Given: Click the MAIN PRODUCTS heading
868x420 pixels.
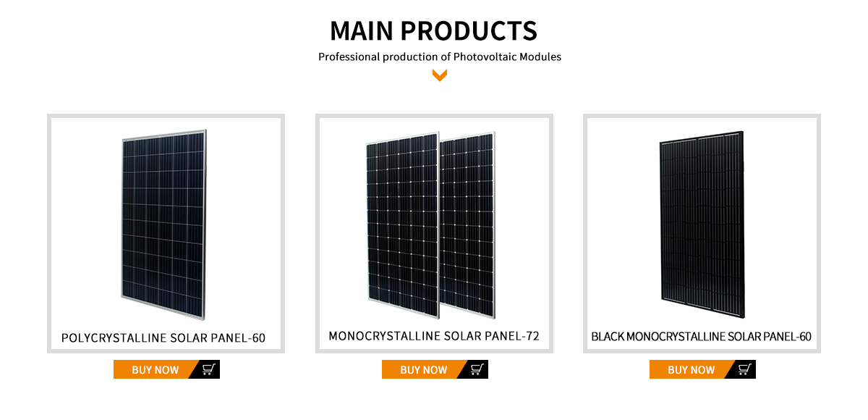Looking at the screenshot, I should [x=434, y=31].
